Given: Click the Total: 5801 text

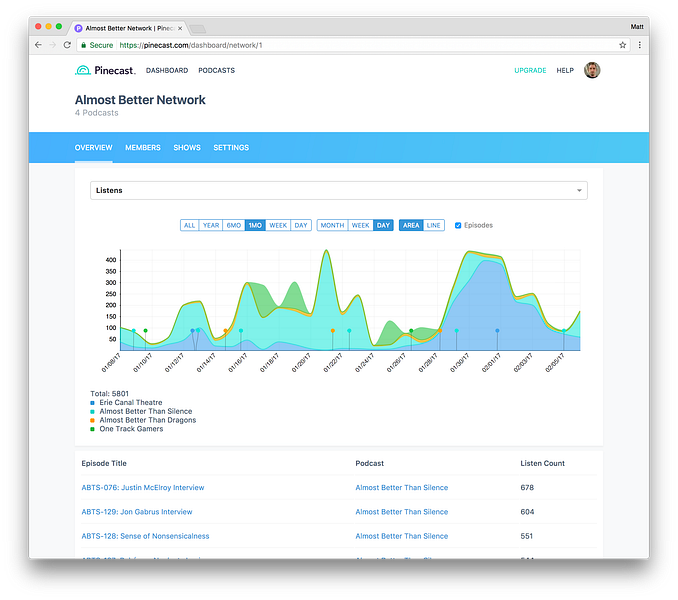Looking at the screenshot, I should coord(109,394).
